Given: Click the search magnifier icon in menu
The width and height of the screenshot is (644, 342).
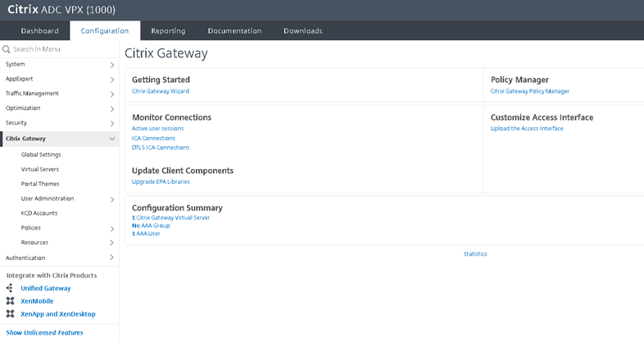Looking at the screenshot, I should 7,49.
